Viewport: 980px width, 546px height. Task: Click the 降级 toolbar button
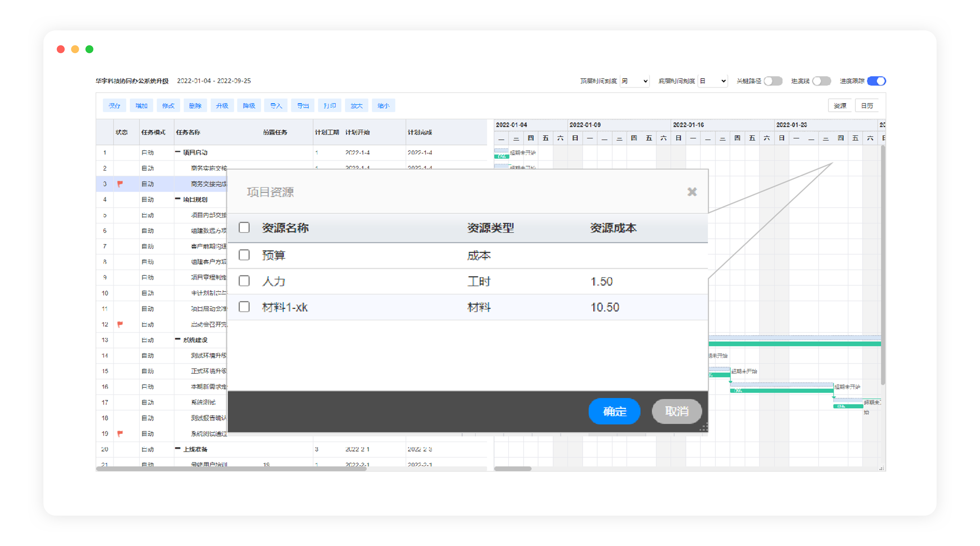click(x=249, y=106)
